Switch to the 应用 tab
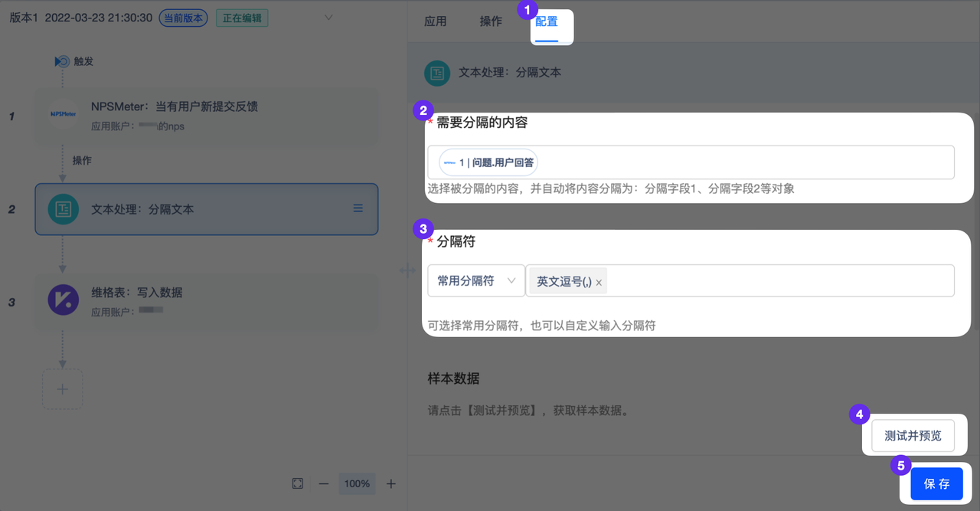Image resolution: width=980 pixels, height=511 pixels. [436, 21]
